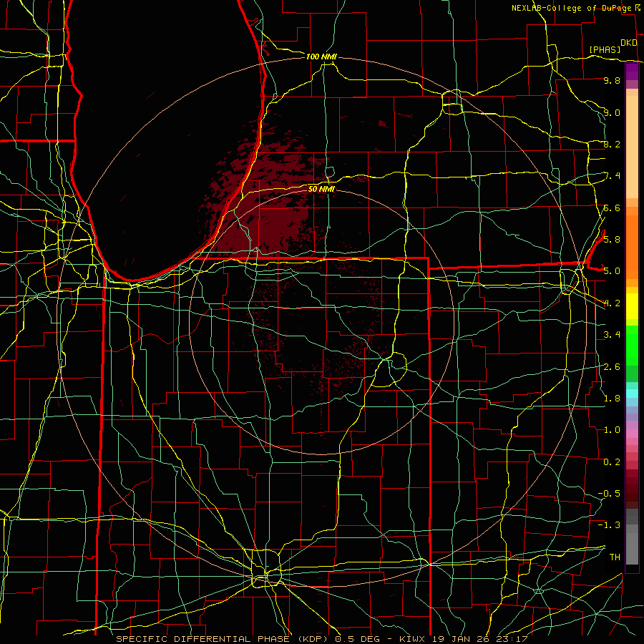Screen dimensions: 644x644
Task: Pick the bright green band on the color scale
Action: [x=632, y=346]
